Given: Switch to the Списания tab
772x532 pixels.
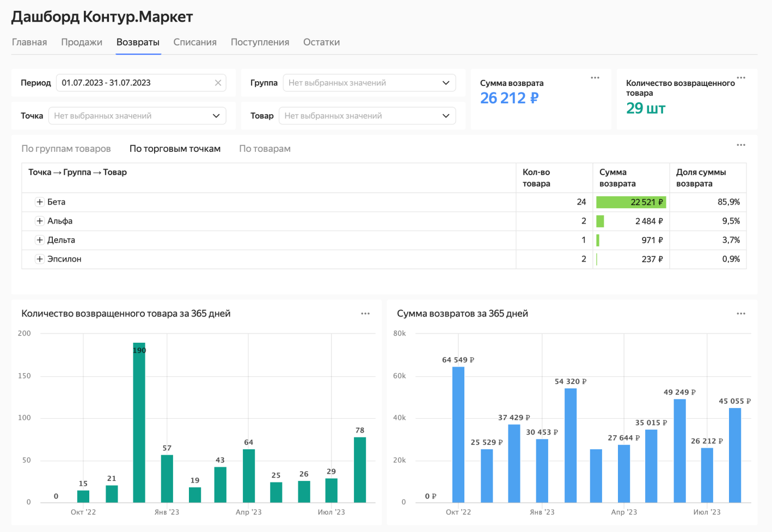Looking at the screenshot, I should 194,42.
